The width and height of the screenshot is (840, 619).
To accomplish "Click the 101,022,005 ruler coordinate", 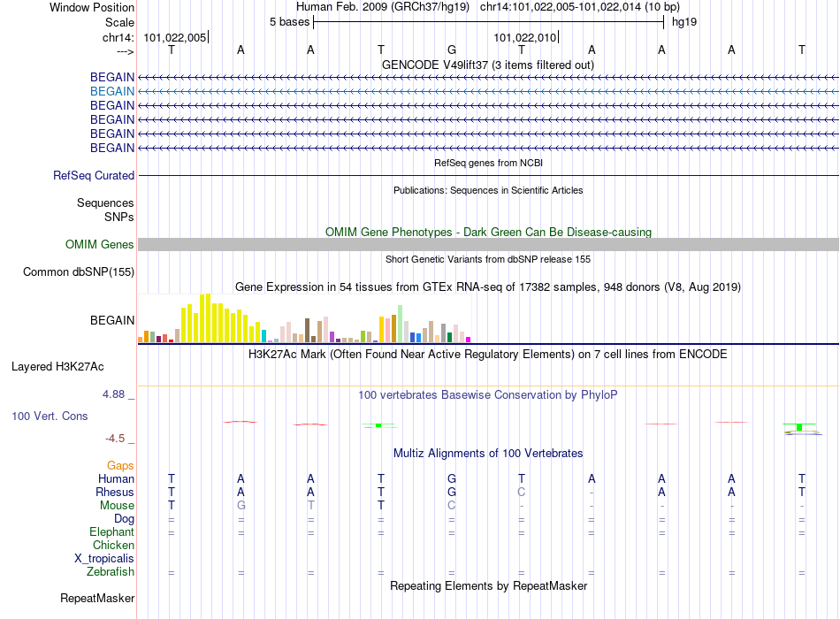I will (175, 37).
